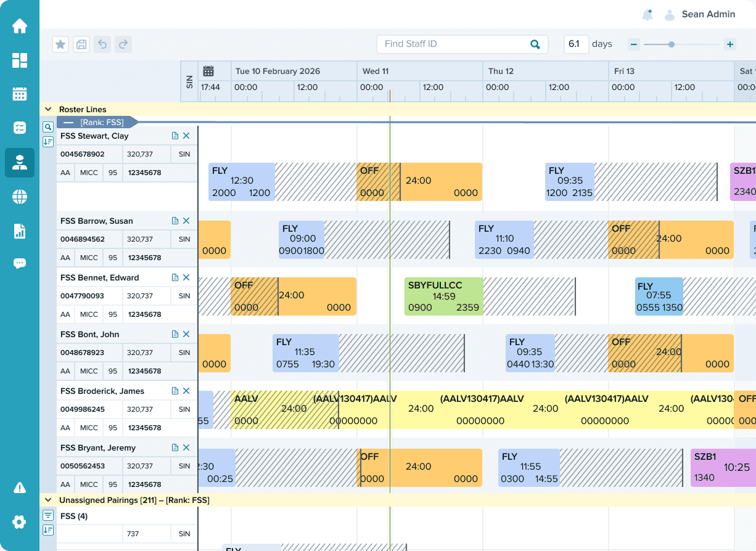
Task: Click the search magnifier in Find Staff ID
Action: (x=535, y=44)
